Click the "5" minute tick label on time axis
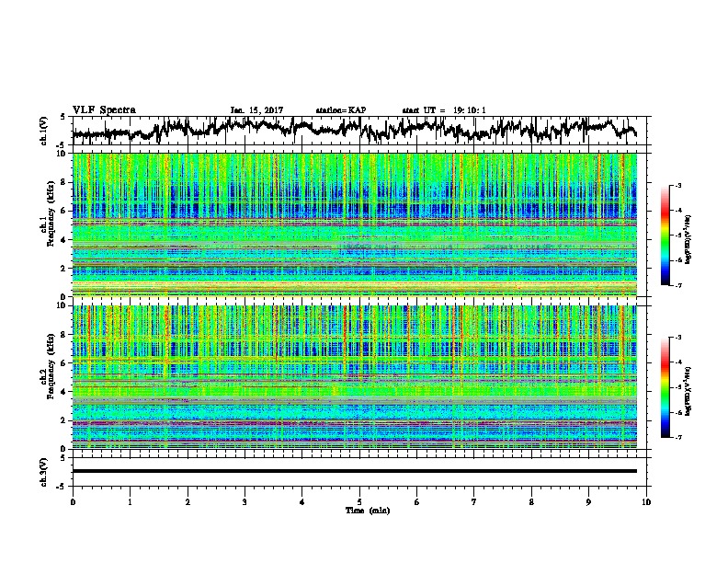Image resolution: width=728 pixels, height=563 pixels. pos(359,502)
